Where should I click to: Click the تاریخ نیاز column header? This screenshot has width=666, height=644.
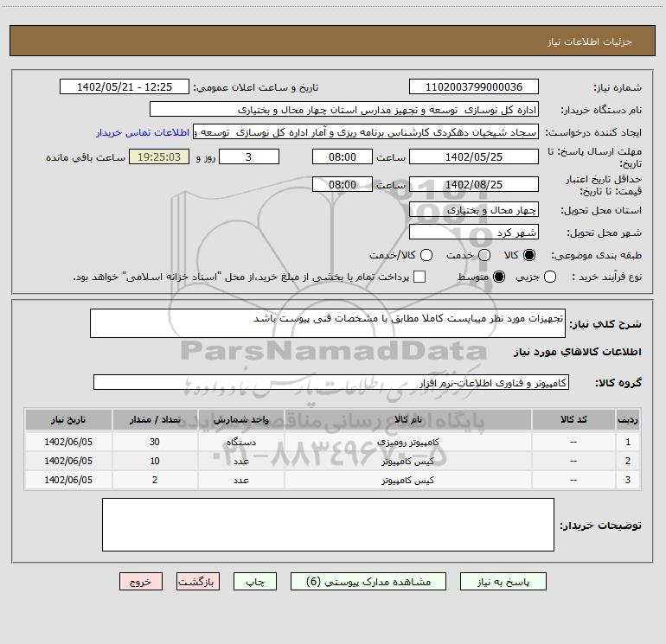[68, 419]
